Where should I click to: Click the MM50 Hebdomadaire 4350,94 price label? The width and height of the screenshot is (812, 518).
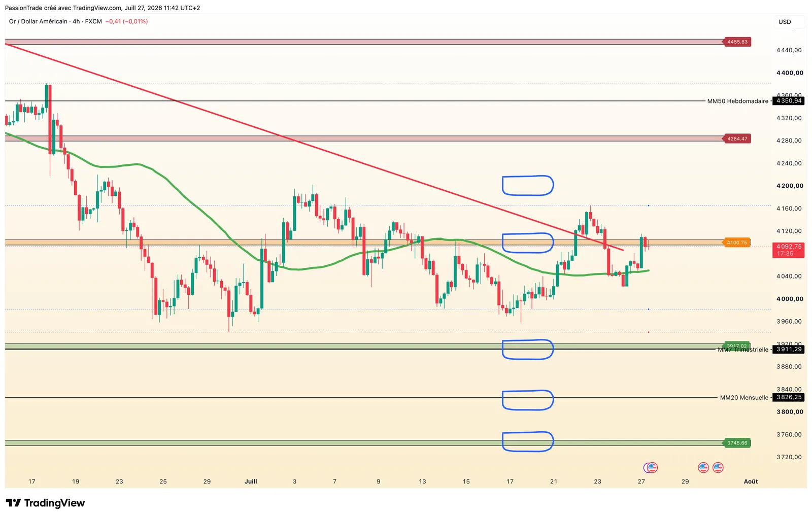789,101
